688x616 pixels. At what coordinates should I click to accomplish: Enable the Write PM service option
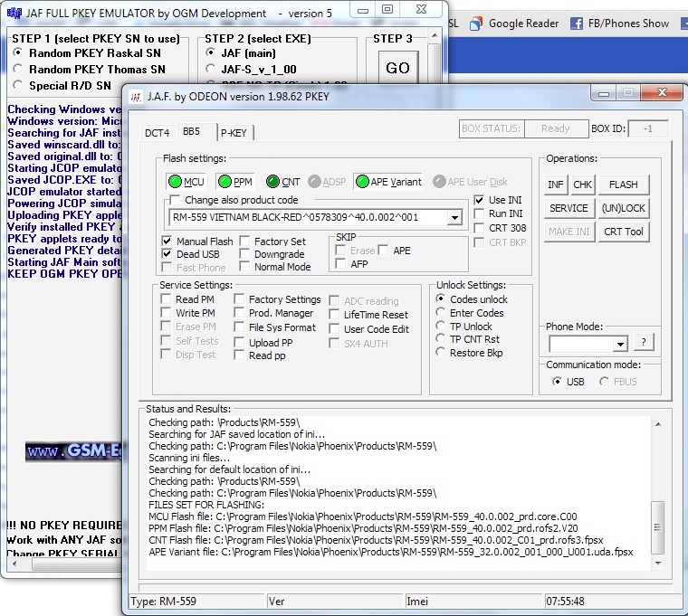(166, 313)
